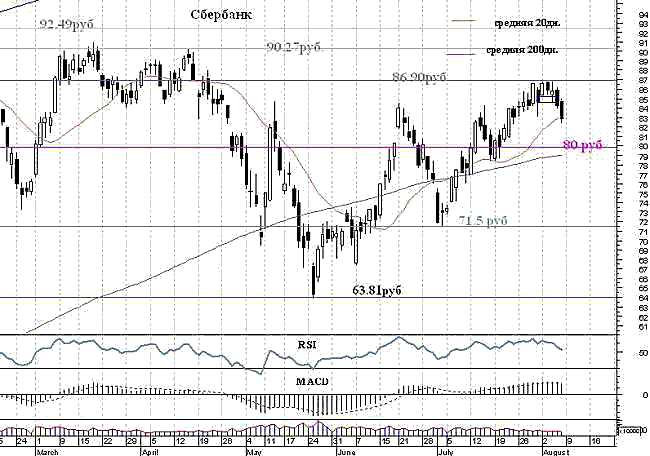Click the April month label
The height and width of the screenshot is (456, 650).
pyautogui.click(x=150, y=452)
